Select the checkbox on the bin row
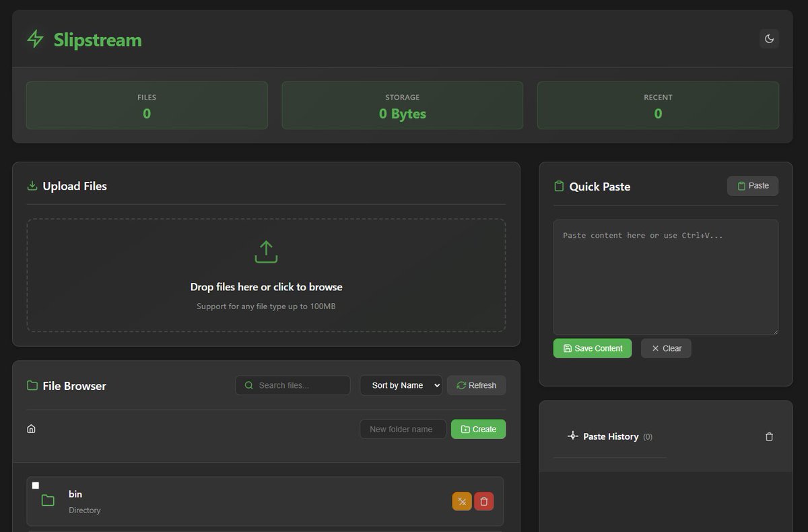This screenshot has height=532, width=808. [35, 485]
